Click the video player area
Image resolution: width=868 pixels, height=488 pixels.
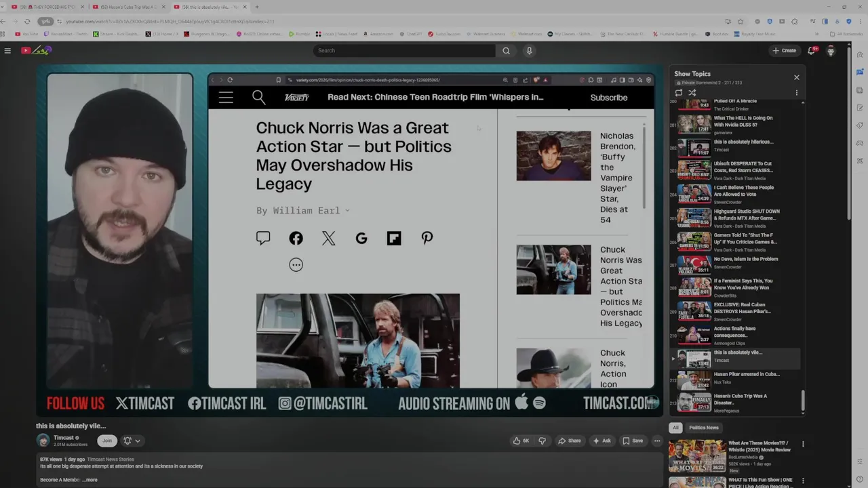pos(349,240)
